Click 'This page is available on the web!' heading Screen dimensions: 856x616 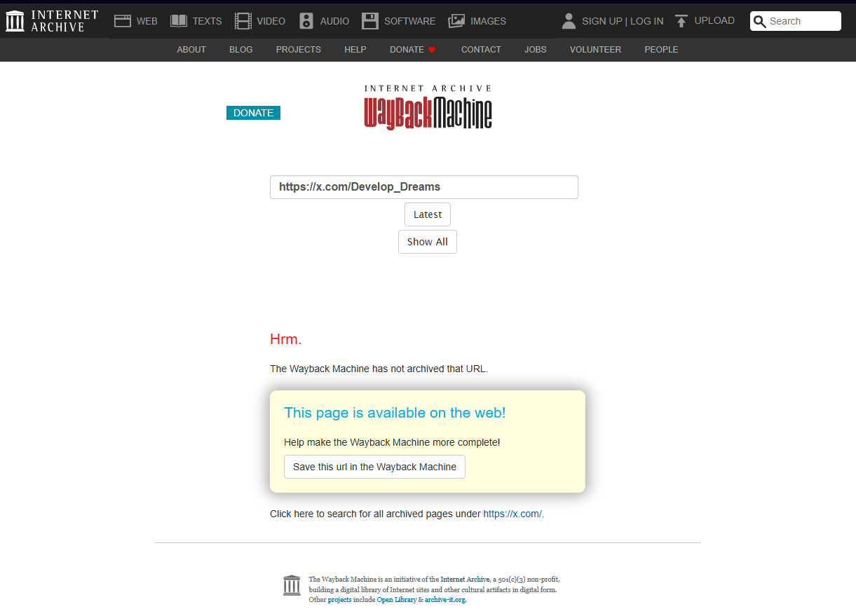(395, 413)
